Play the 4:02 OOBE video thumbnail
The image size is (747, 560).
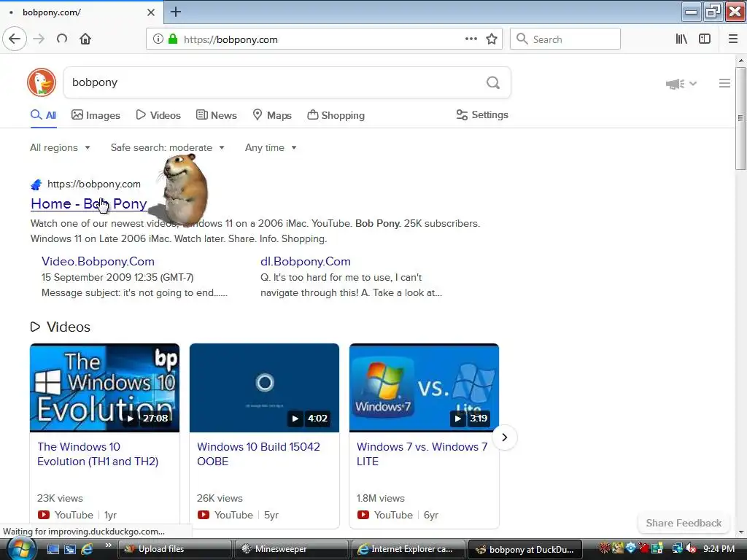click(x=264, y=388)
